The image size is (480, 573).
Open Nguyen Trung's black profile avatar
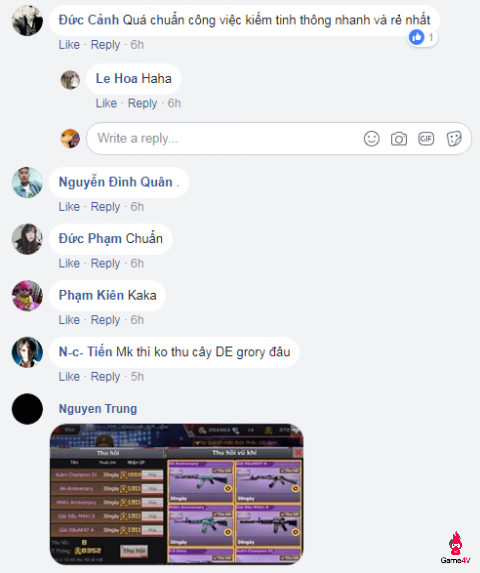coord(27,409)
